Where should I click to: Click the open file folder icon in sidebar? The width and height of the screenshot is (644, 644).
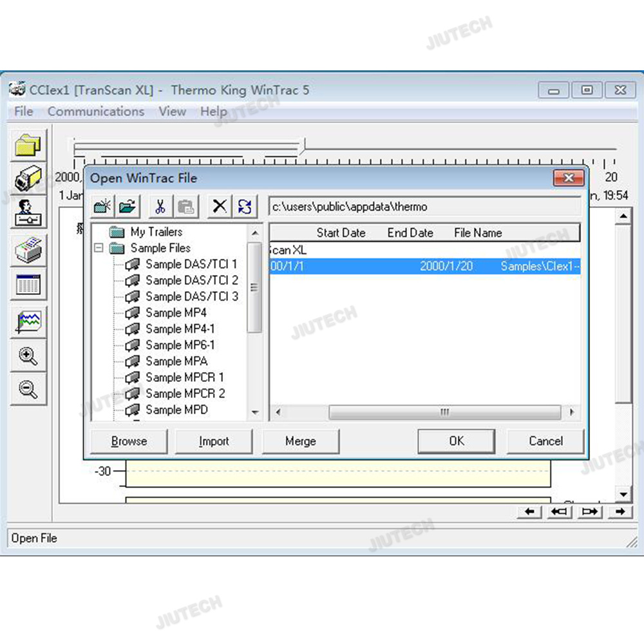click(x=28, y=145)
